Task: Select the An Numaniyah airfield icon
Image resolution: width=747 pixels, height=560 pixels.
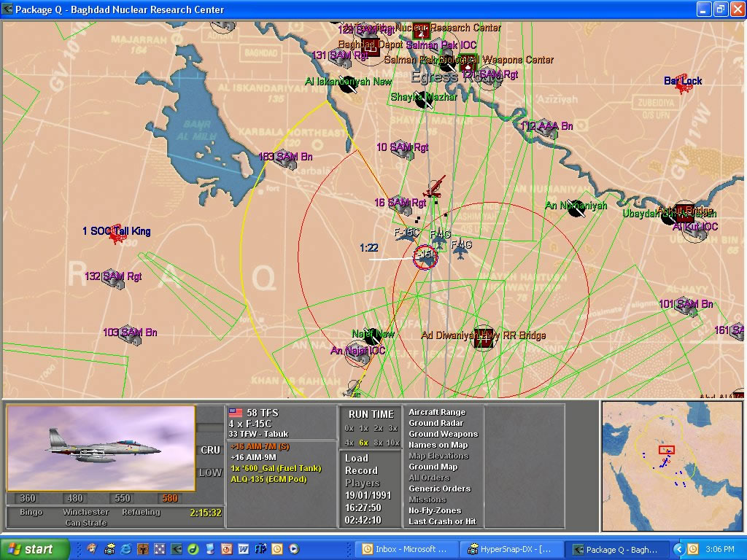Action: coord(576,208)
